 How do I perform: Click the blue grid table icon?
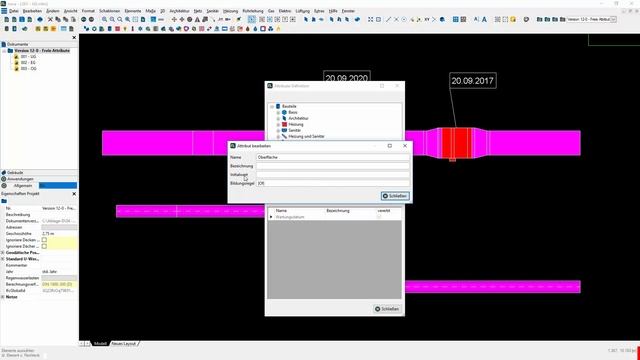pyautogui.click(x=456, y=19)
